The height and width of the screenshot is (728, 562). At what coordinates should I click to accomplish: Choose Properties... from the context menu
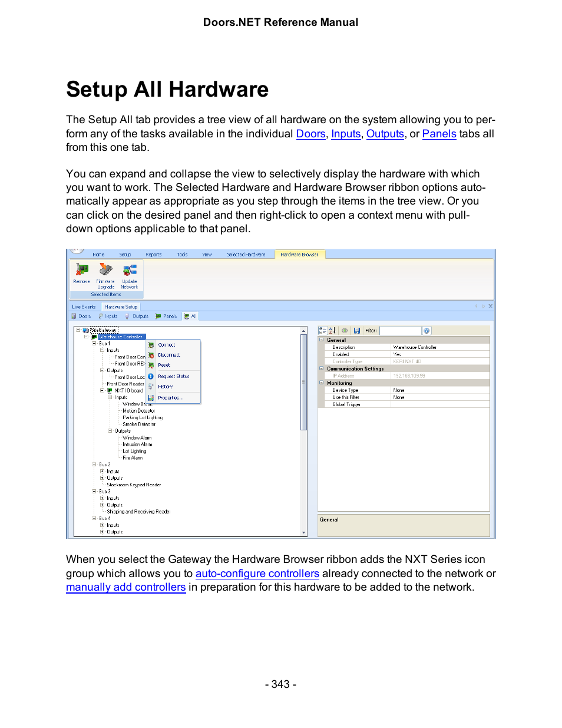pos(173,398)
